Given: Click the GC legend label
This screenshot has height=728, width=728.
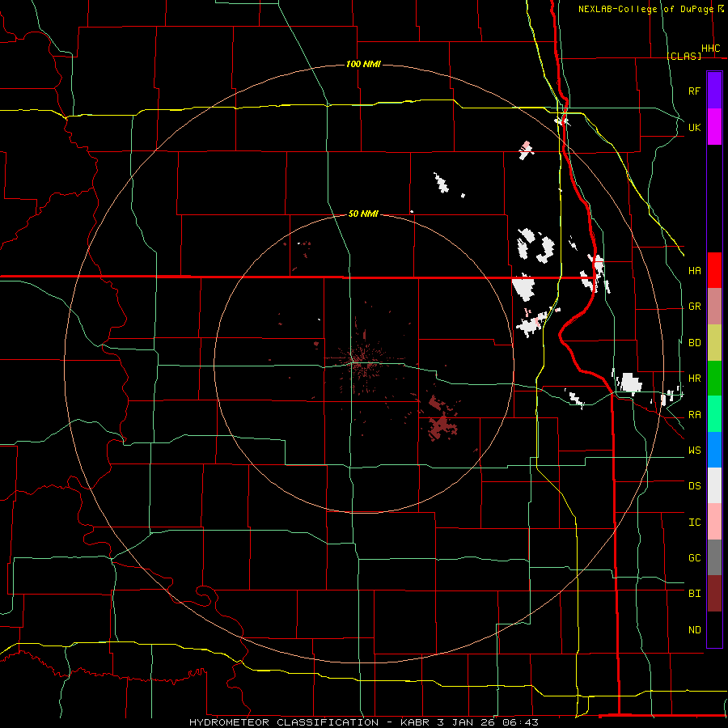Looking at the screenshot, I should tap(695, 558).
